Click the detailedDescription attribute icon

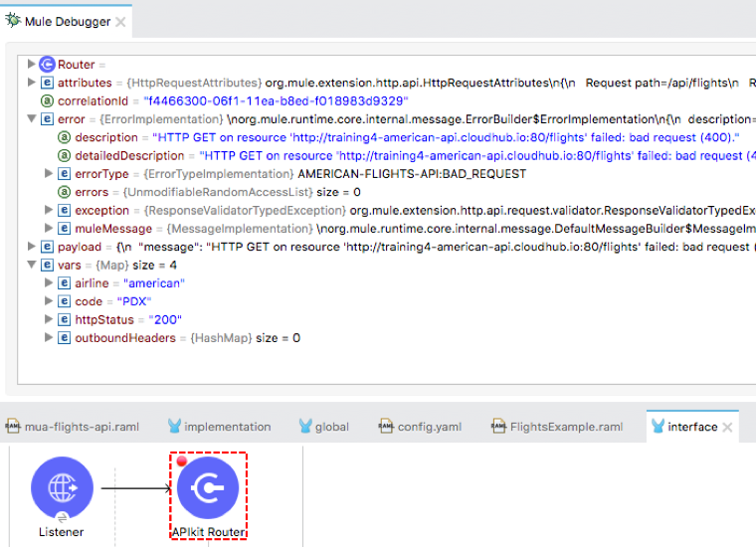pos(64,156)
